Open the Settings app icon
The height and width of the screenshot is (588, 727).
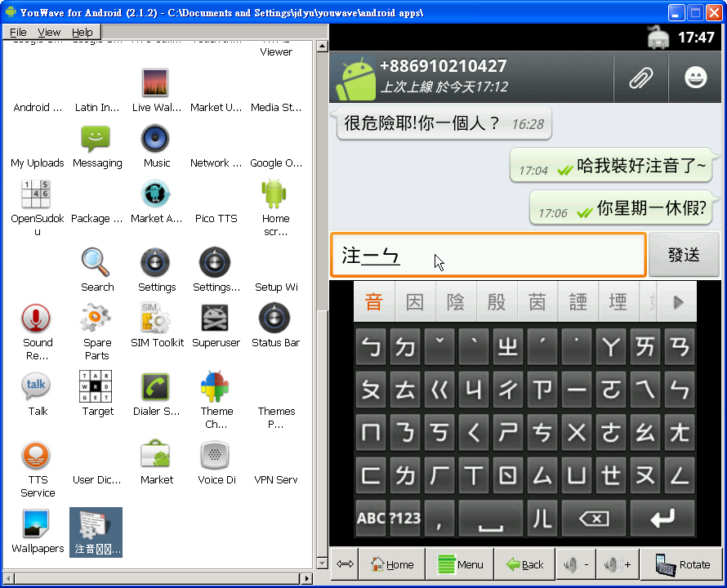pyautogui.click(x=155, y=262)
